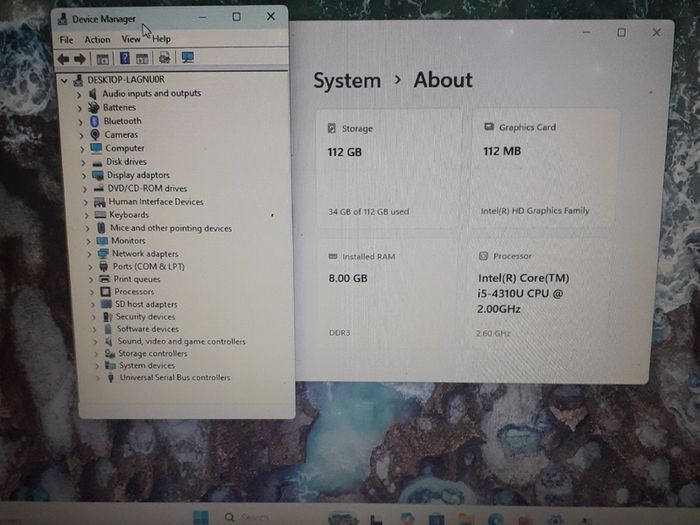Click the Forward arrow in Device Manager toolbar
The width and height of the screenshot is (700, 525).
pos(80,58)
